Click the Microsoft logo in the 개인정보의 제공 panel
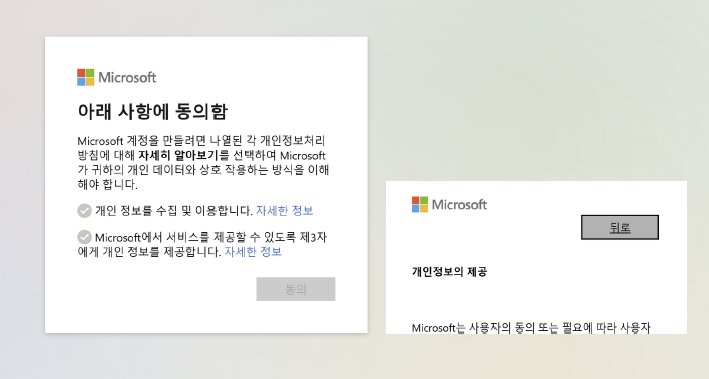 tap(449, 204)
